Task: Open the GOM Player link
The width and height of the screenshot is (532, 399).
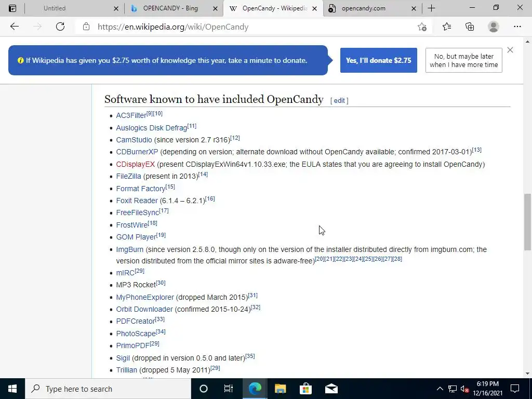Action: coord(136,237)
